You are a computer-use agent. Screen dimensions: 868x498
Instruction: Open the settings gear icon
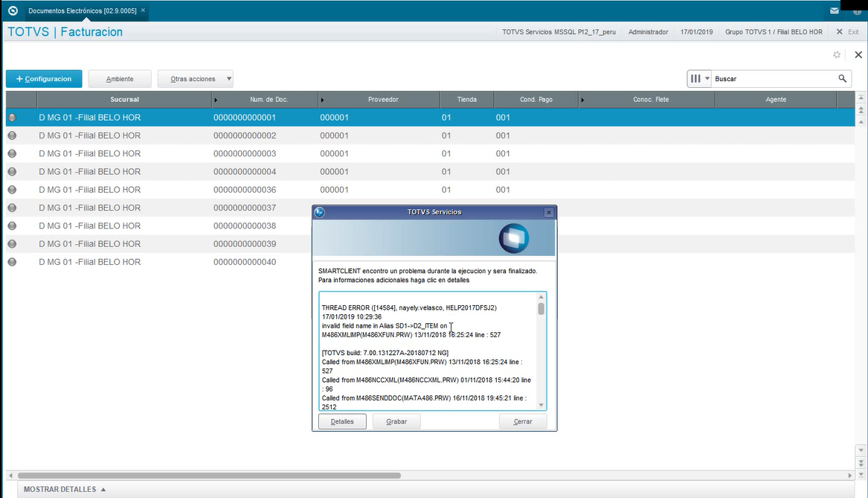click(x=837, y=55)
